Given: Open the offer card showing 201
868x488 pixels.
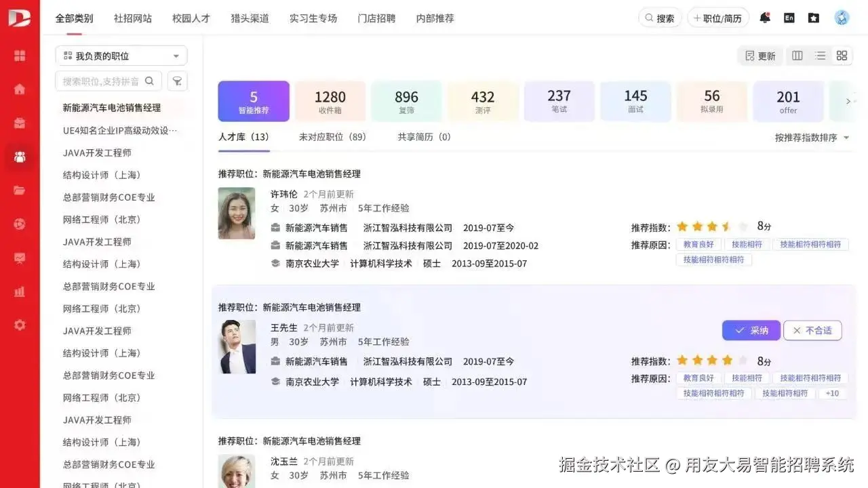Looking at the screenshot, I should 788,102.
